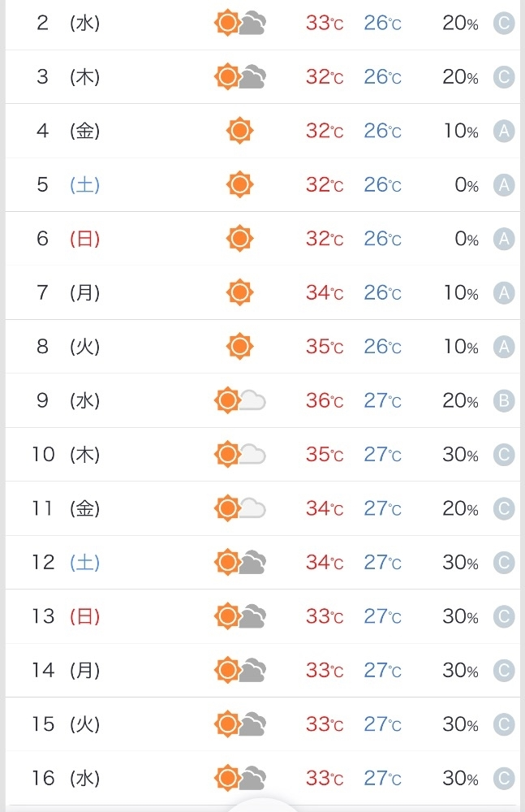Click the sunny-cloudy icon for day 2
The width and height of the screenshot is (525, 812).
coord(240,24)
